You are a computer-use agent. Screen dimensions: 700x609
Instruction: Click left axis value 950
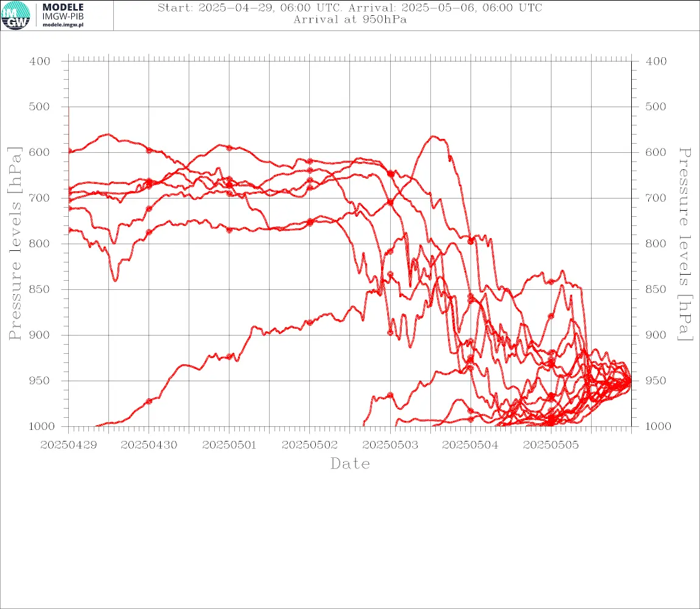40,381
